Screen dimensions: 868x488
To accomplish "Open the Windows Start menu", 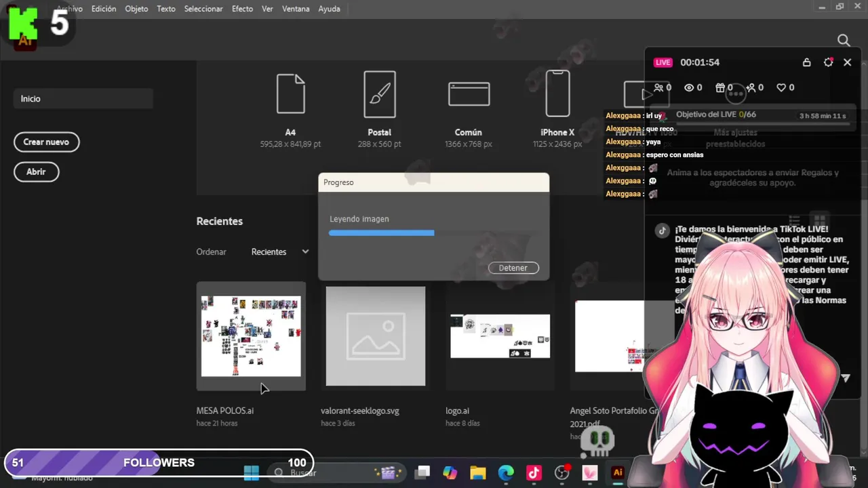I will click(x=252, y=473).
